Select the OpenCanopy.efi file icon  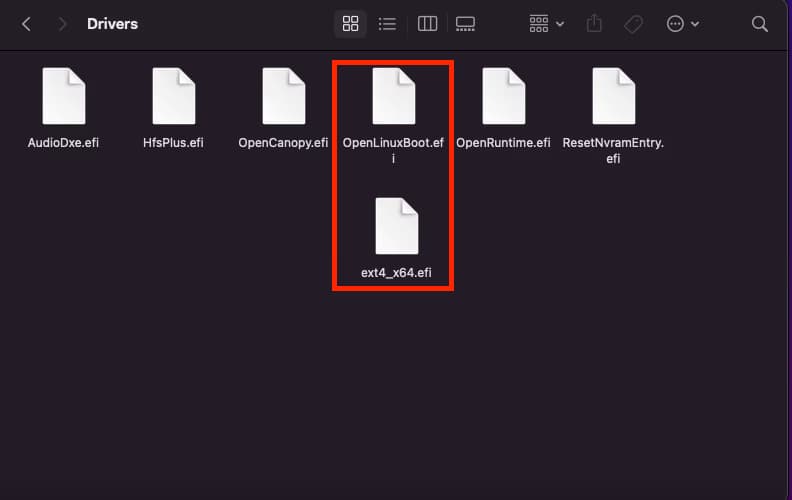click(x=284, y=96)
